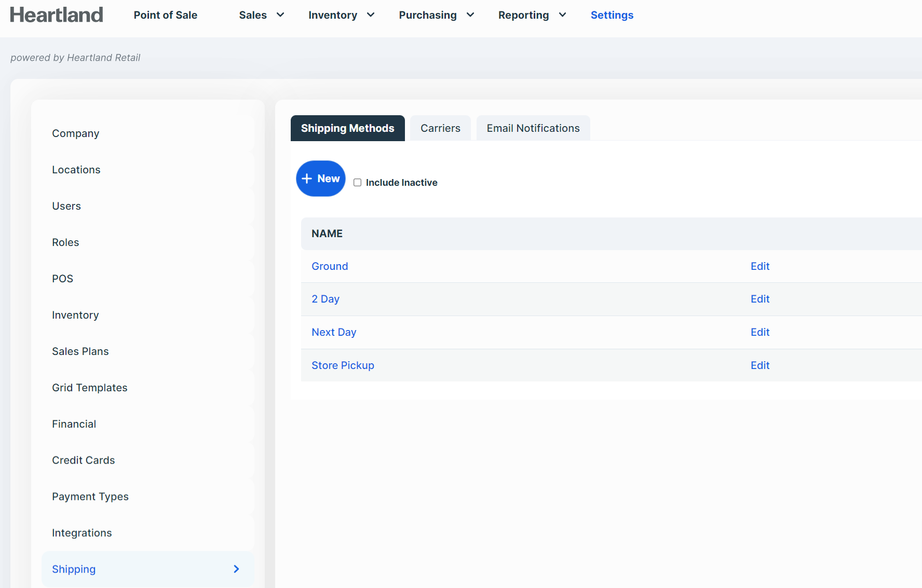Open Inventory settings in the sidebar
Image resolution: width=922 pixels, height=588 pixels.
pyautogui.click(x=148, y=315)
